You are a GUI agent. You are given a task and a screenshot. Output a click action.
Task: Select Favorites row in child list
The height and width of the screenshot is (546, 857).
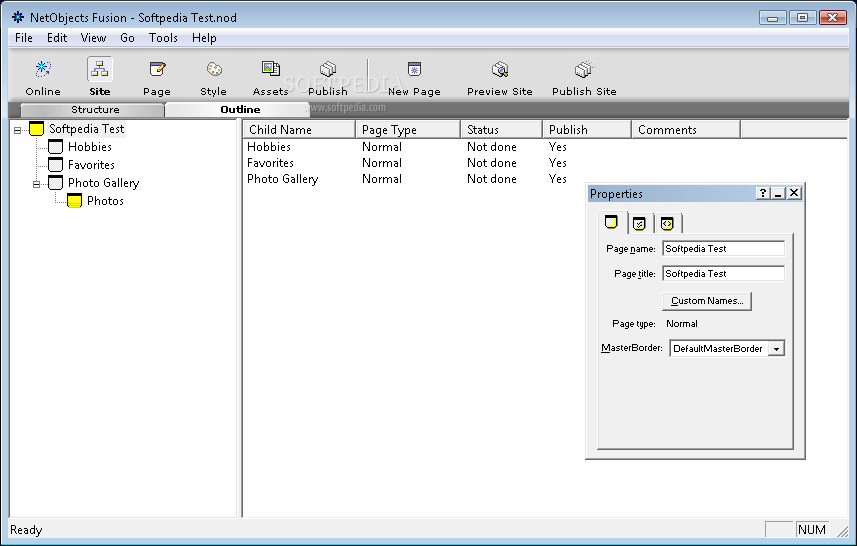pyautogui.click(x=270, y=163)
